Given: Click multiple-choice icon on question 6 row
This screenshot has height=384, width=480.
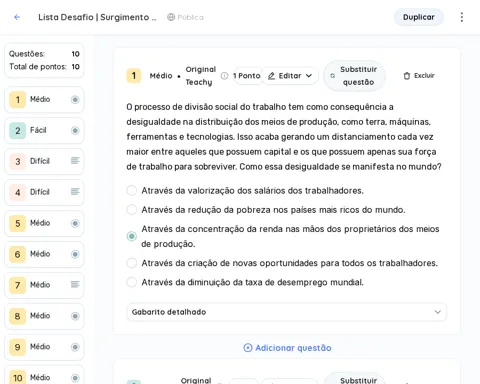Looking at the screenshot, I should coord(75,254).
